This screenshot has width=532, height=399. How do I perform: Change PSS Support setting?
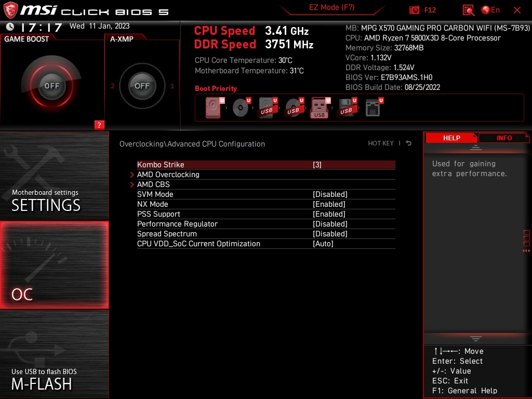tap(266, 214)
